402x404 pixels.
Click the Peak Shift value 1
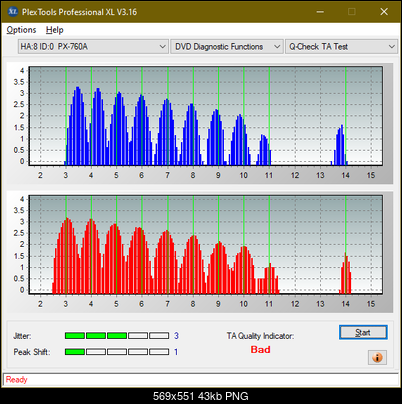tap(176, 352)
